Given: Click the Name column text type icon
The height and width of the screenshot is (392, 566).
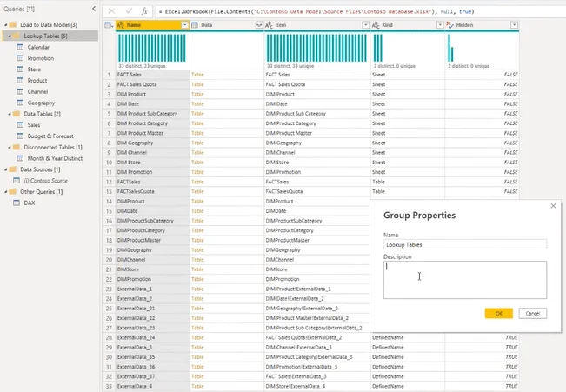Looking at the screenshot, I should (x=121, y=25).
